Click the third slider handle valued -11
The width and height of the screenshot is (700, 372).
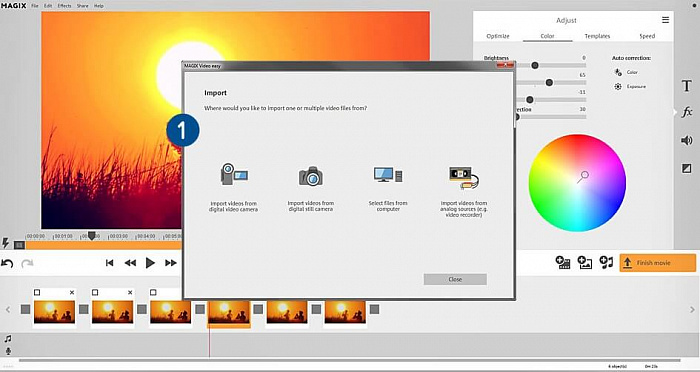coord(530,100)
